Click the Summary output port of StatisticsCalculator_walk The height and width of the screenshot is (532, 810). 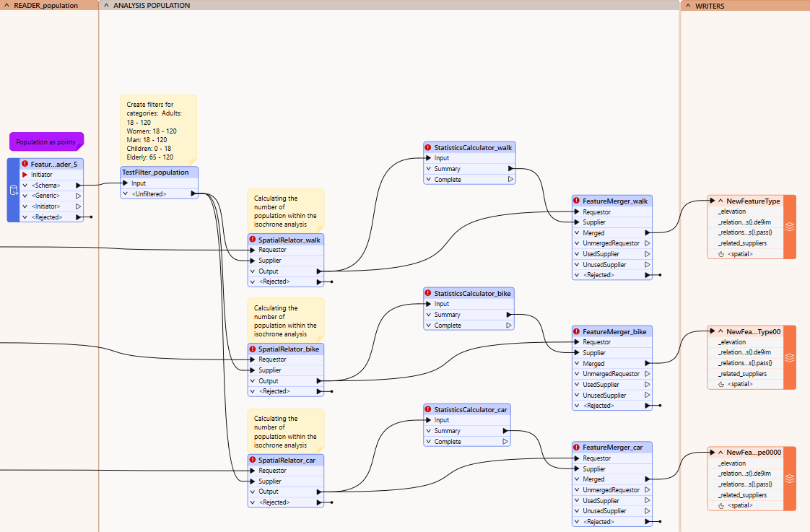[x=510, y=169]
